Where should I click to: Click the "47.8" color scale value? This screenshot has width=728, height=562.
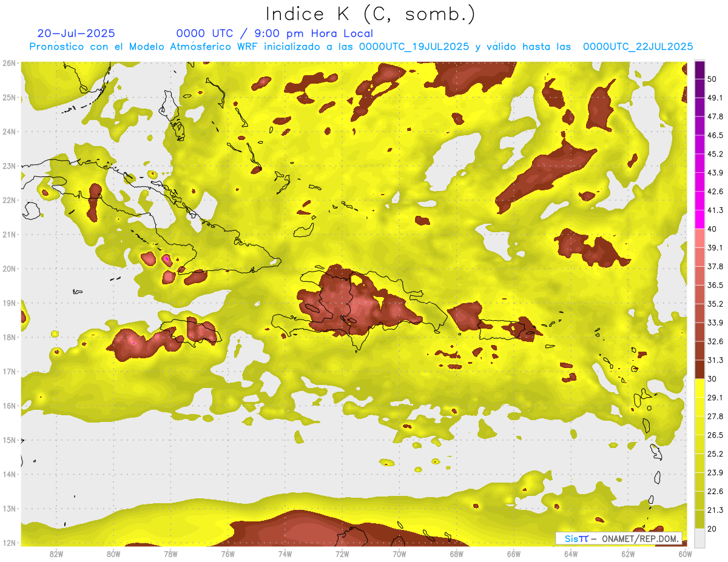(x=715, y=116)
